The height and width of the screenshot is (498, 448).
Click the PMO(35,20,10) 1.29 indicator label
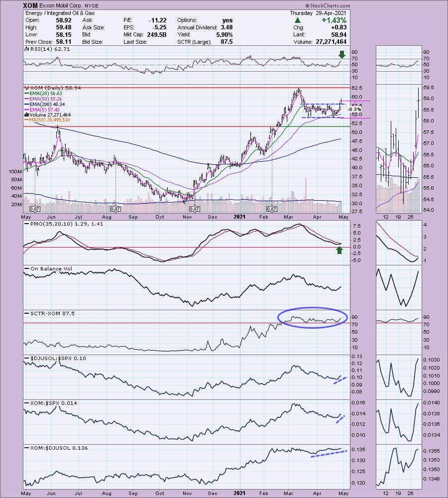tap(60, 224)
